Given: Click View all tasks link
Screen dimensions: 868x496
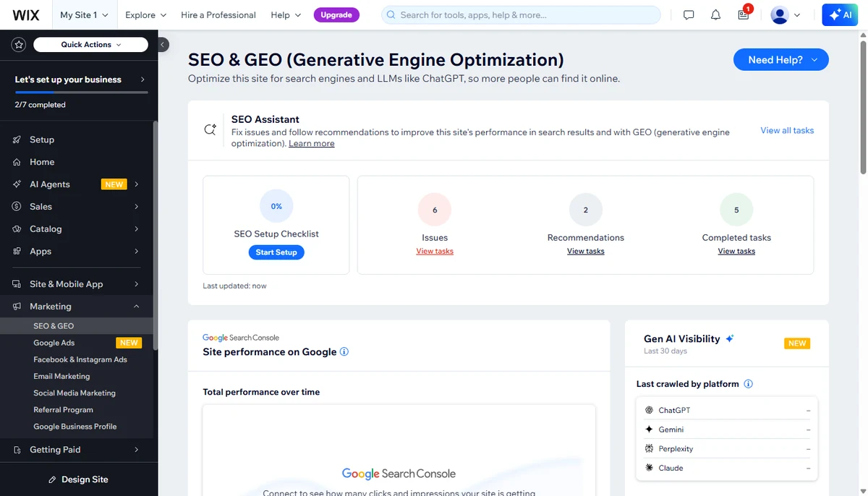Looking at the screenshot, I should (x=787, y=130).
